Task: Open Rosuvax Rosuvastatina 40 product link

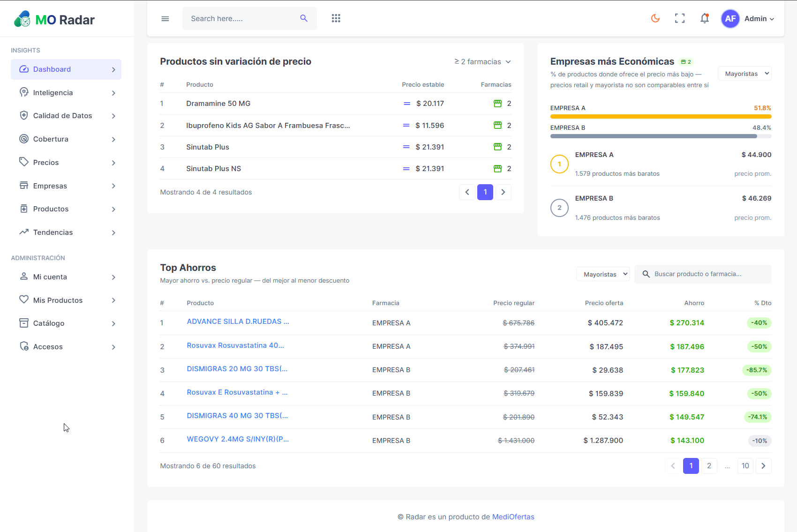Action: point(235,345)
